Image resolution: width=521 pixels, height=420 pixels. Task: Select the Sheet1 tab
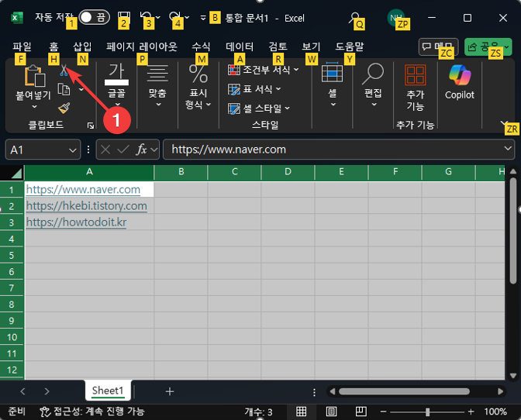coord(108,391)
